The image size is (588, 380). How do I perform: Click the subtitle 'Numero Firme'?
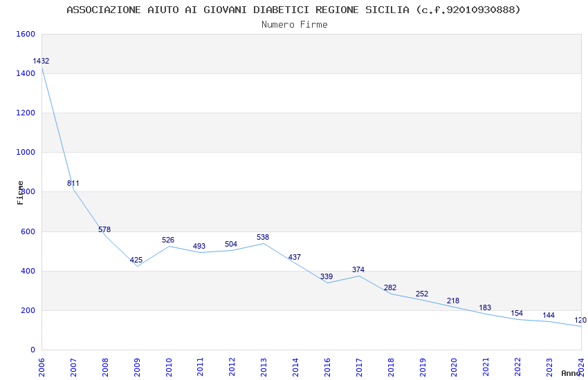tap(295, 25)
